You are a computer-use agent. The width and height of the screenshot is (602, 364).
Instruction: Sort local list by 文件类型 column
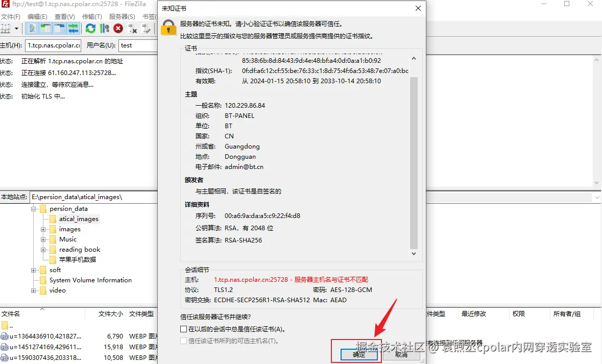[x=141, y=314]
